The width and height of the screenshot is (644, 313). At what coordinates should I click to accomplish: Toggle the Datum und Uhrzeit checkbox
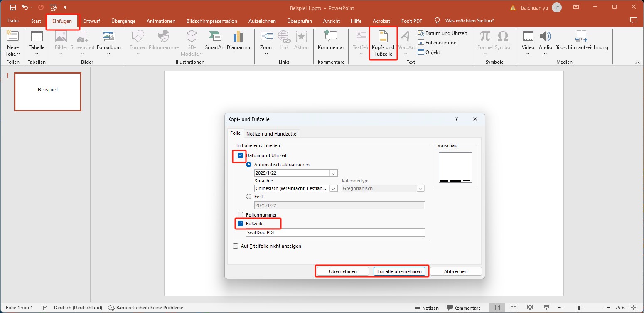(x=240, y=155)
